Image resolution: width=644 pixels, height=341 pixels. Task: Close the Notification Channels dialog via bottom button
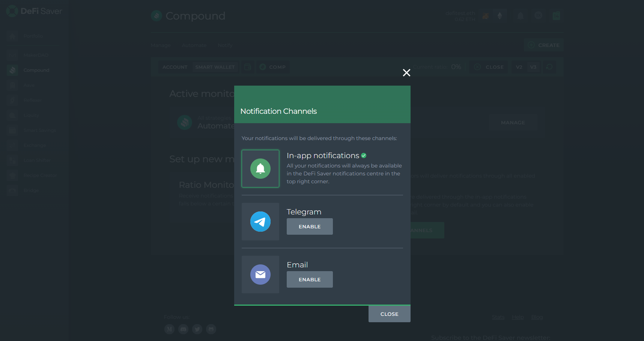click(x=390, y=314)
